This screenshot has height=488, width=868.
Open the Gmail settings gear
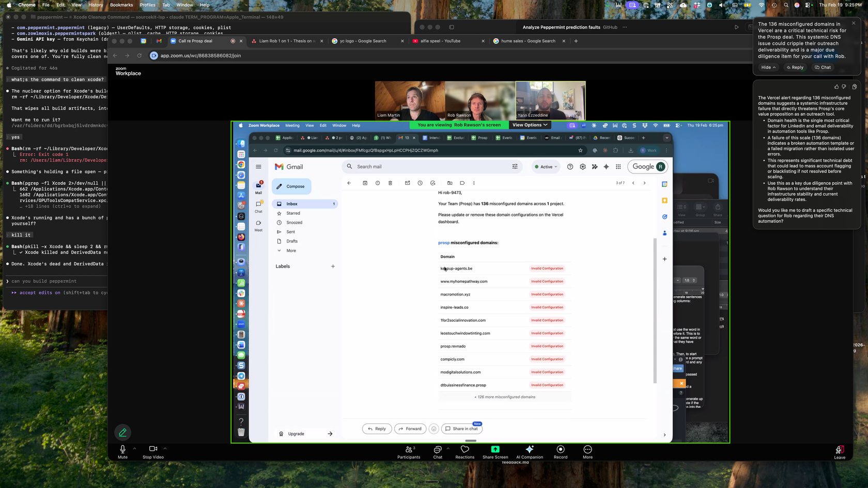click(x=582, y=166)
